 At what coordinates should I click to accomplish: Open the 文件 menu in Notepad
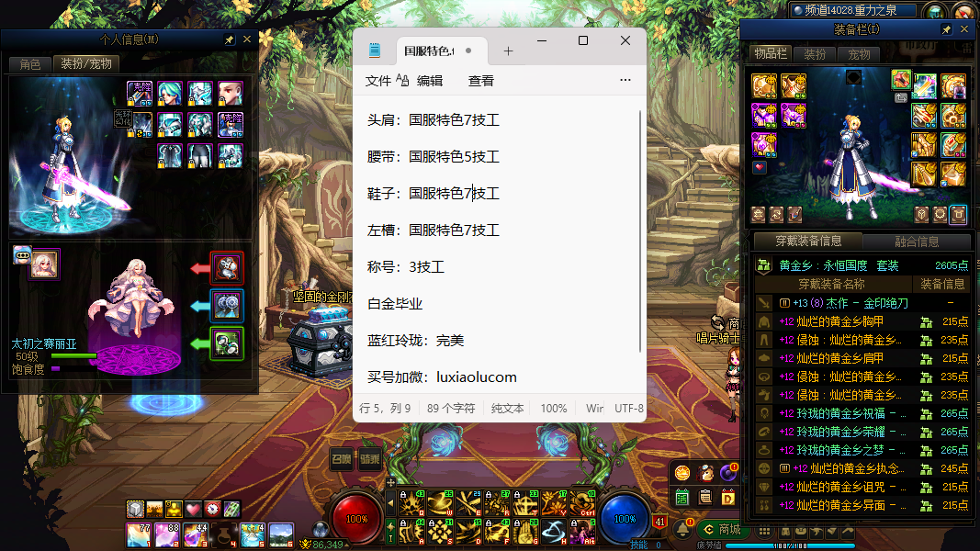(378, 81)
